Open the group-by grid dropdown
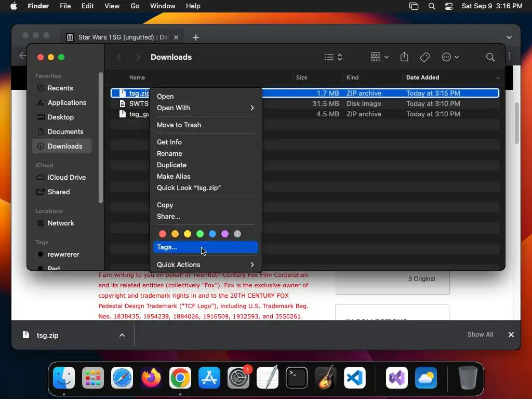 pyautogui.click(x=379, y=57)
